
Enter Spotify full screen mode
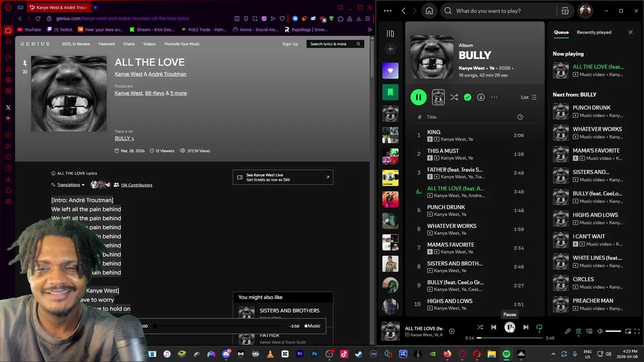[637, 331]
